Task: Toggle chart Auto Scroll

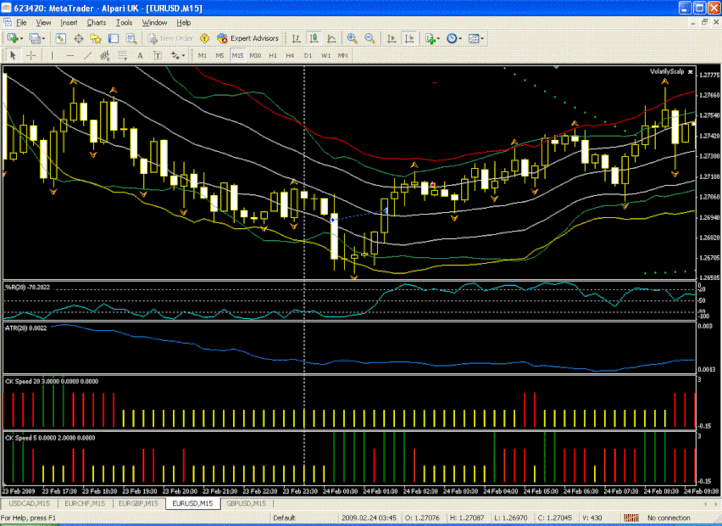Action: pyautogui.click(x=391, y=39)
